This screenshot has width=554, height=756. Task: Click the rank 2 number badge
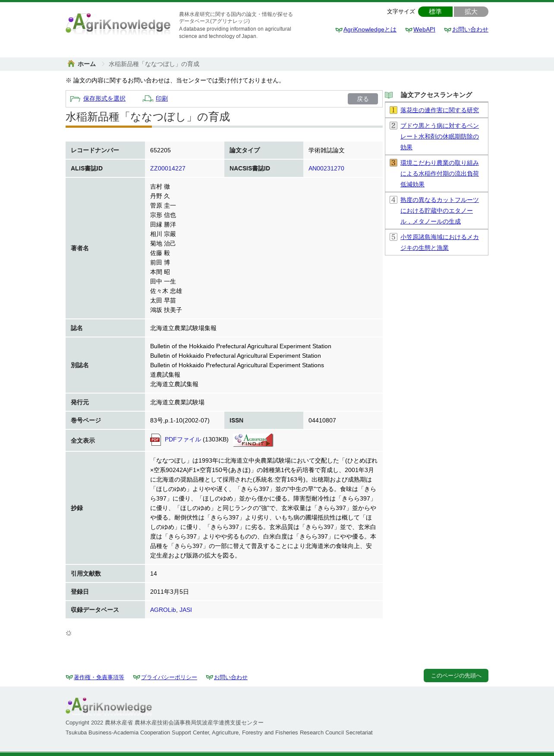pos(393,126)
